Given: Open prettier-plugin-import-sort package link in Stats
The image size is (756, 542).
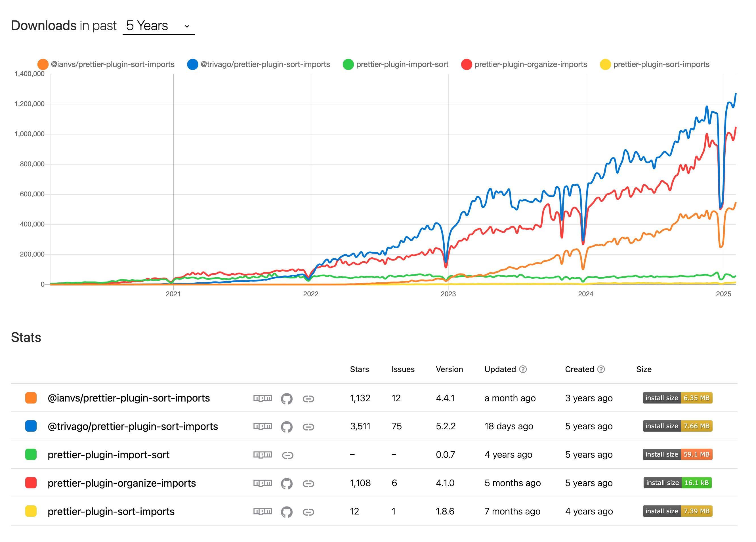Looking at the screenshot, I should point(108,455).
